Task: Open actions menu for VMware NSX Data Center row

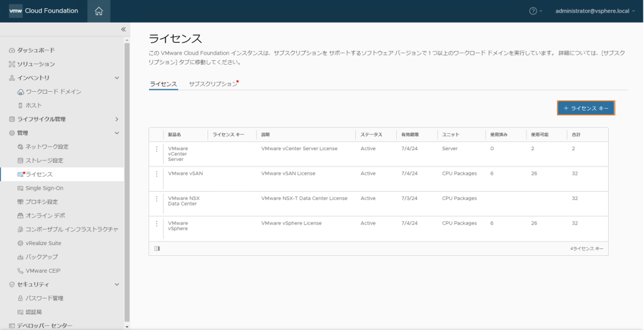Action: tap(157, 199)
